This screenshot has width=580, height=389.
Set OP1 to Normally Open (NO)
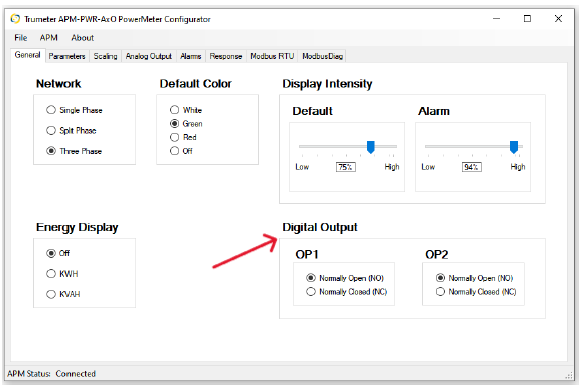point(345,278)
